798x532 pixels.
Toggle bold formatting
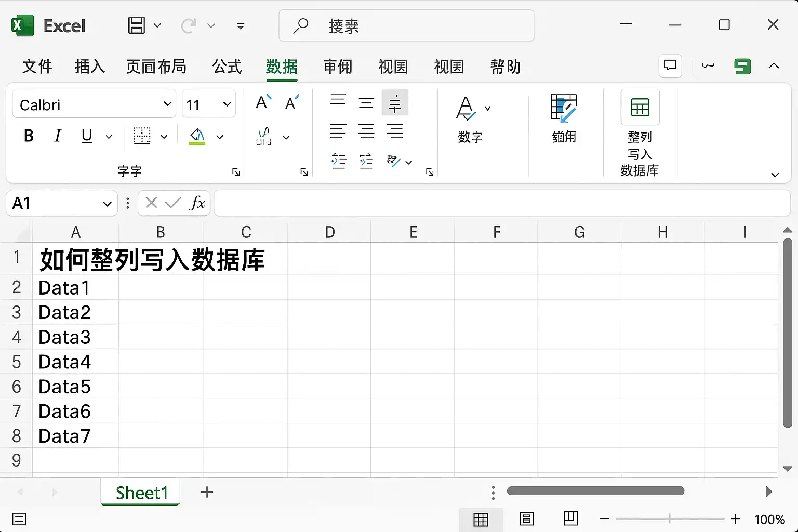coord(29,136)
